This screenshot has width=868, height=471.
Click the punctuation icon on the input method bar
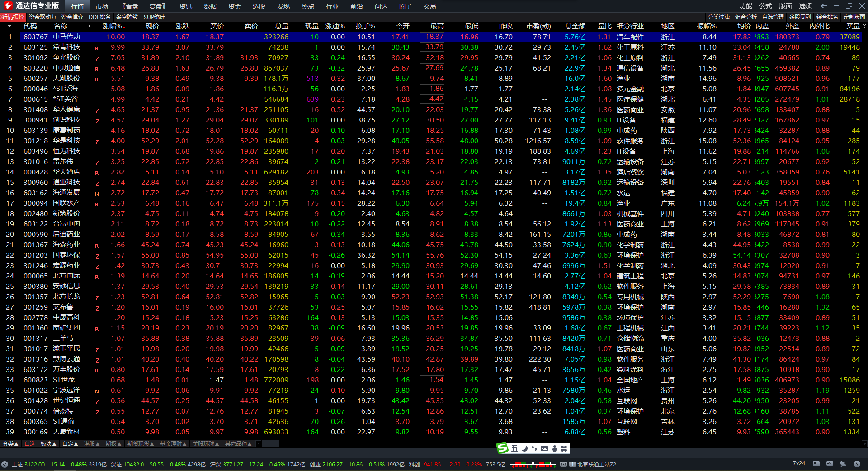534,448
